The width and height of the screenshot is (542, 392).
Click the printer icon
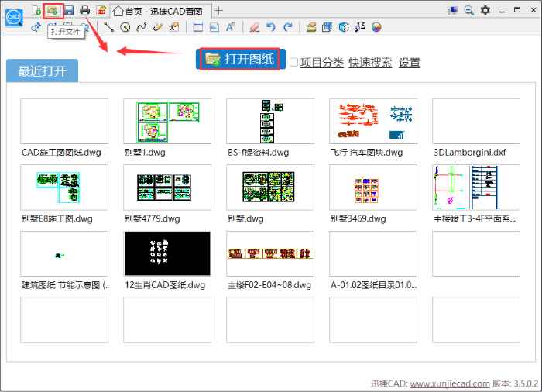85,10
